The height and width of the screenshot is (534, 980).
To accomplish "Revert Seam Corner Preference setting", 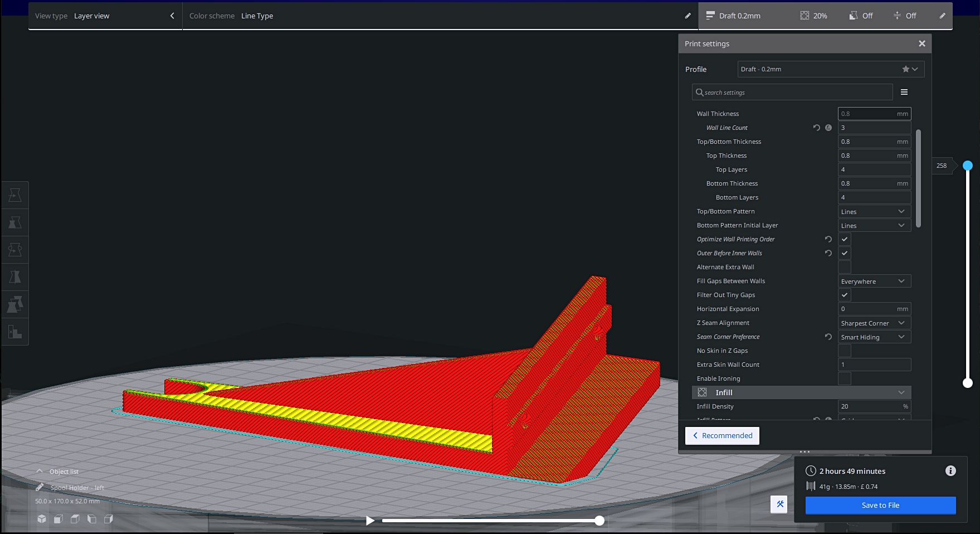I will click(x=828, y=337).
